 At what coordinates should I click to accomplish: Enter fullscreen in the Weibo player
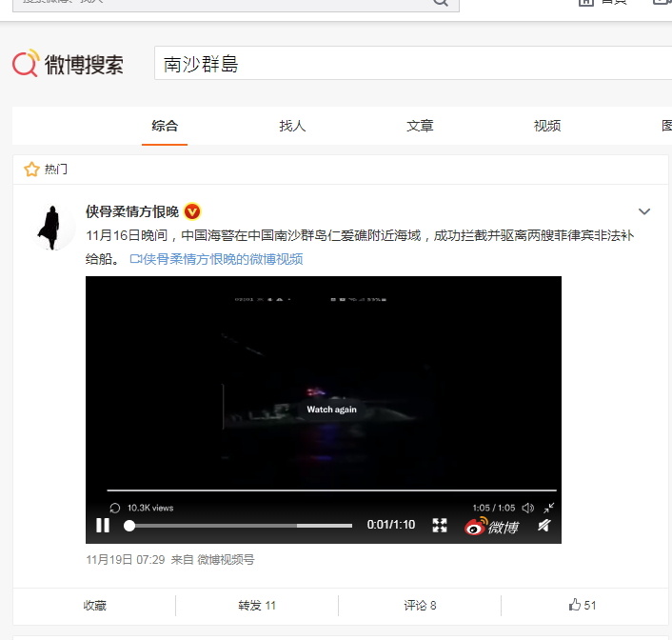pos(440,525)
